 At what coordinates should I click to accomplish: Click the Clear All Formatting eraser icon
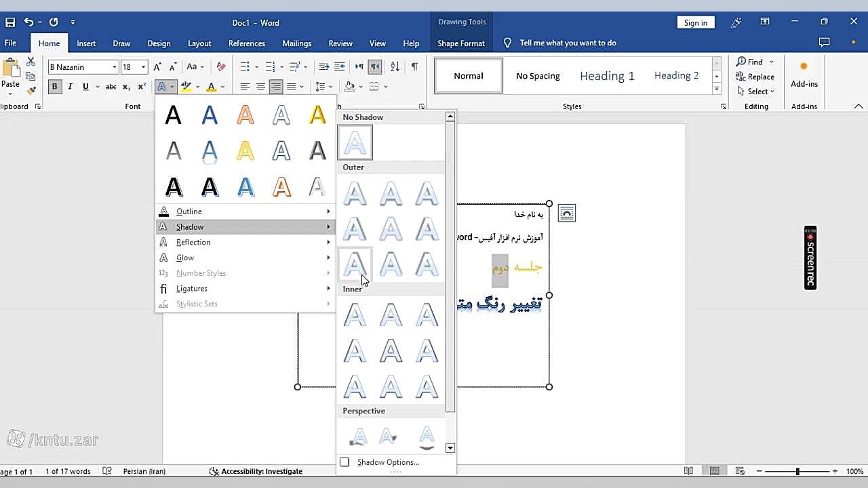(221, 66)
